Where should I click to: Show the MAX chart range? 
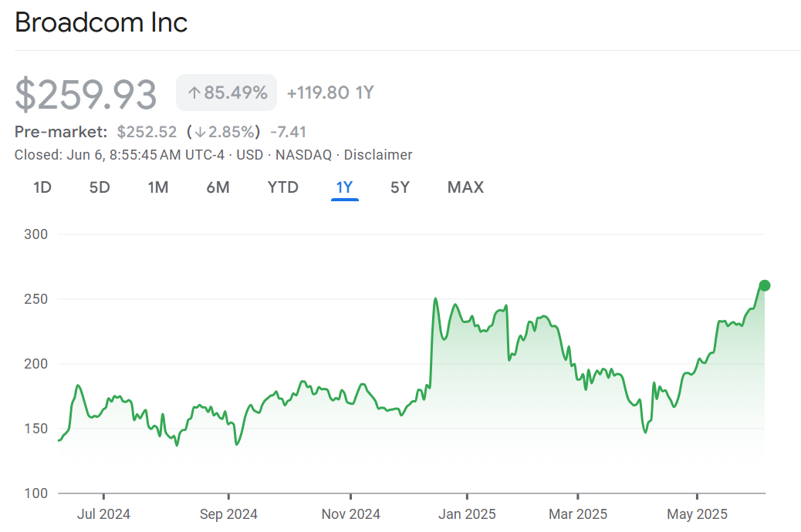click(465, 187)
